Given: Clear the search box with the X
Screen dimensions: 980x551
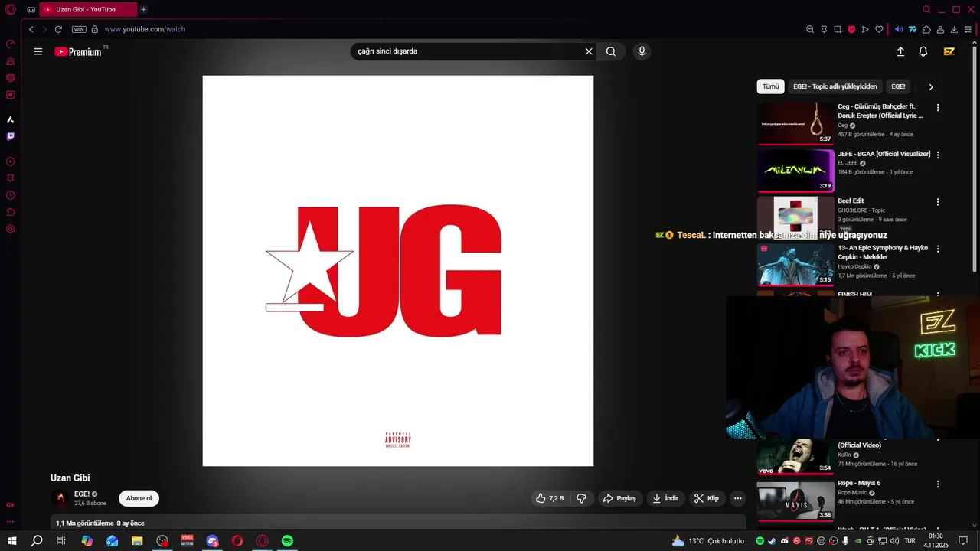Looking at the screenshot, I should (x=589, y=51).
